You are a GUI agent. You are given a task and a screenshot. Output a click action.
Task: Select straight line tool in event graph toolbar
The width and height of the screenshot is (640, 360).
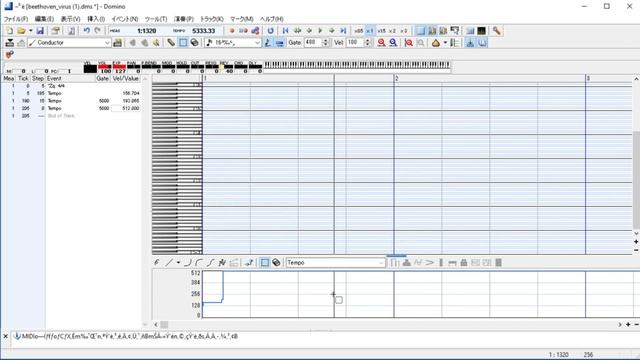pyautogui.click(x=169, y=262)
